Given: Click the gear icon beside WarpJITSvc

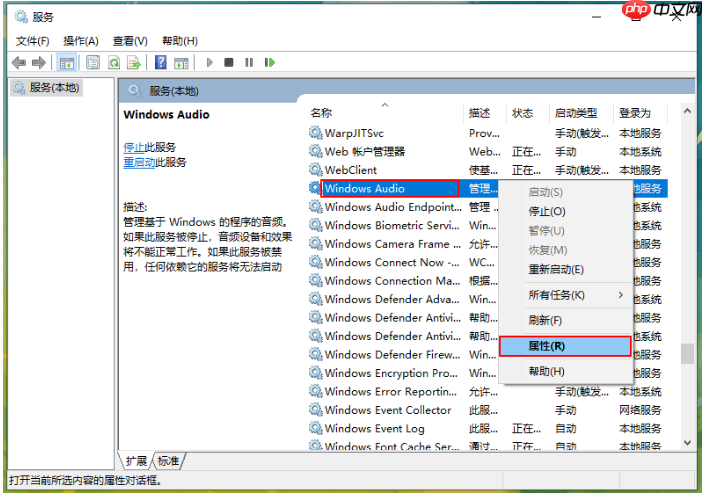Looking at the screenshot, I should tap(316, 133).
